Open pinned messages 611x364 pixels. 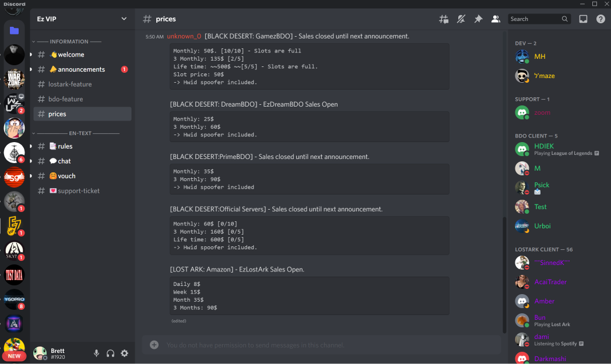(x=478, y=19)
